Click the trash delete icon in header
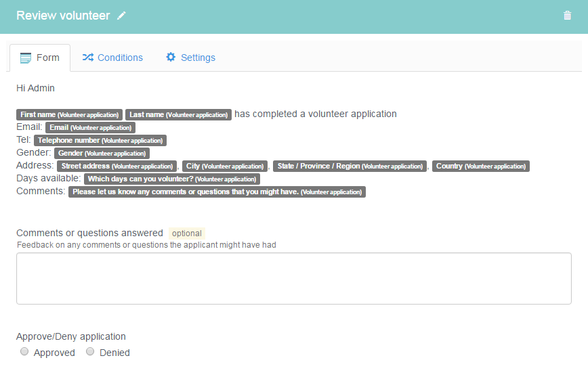The image size is (588, 379). point(567,16)
